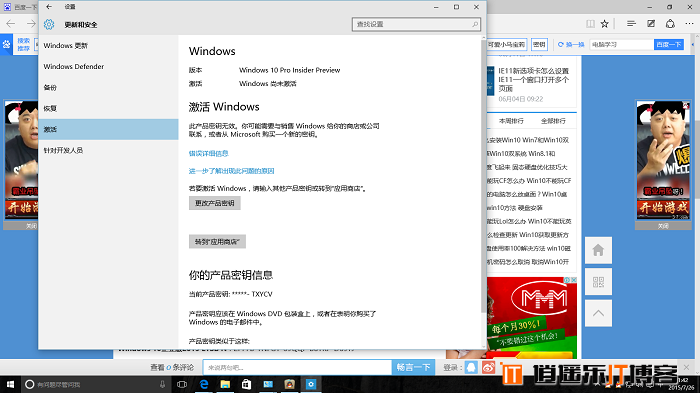Click the Edge share icon
This screenshot has width=700, height=393.
670,24
